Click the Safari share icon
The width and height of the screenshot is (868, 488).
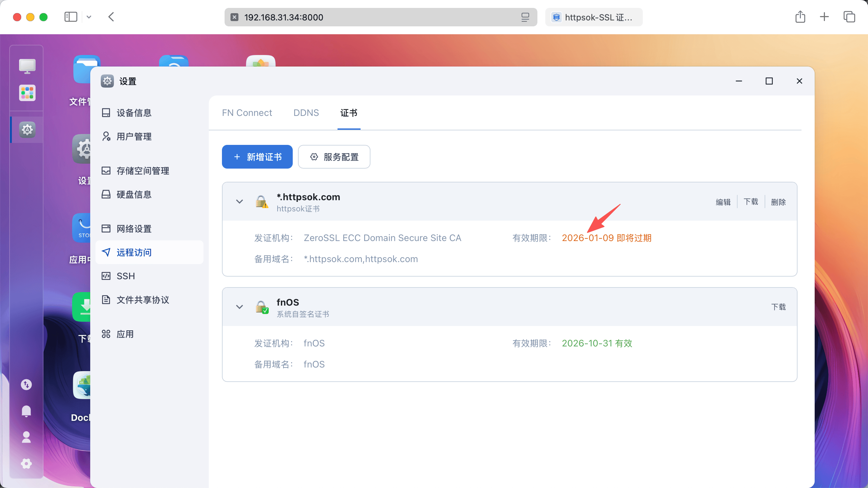[x=800, y=17]
